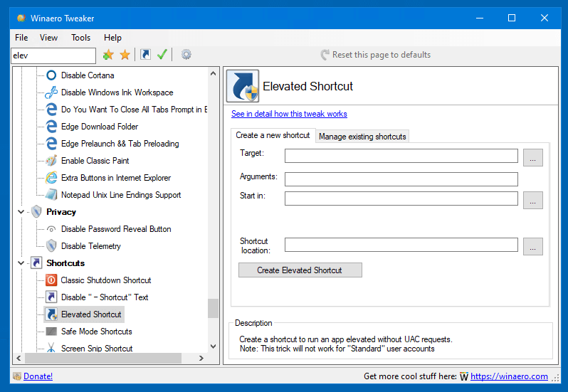This screenshot has width=568, height=392.
Task: Switch to Manage existing shortcuts tab
Action: (x=362, y=137)
